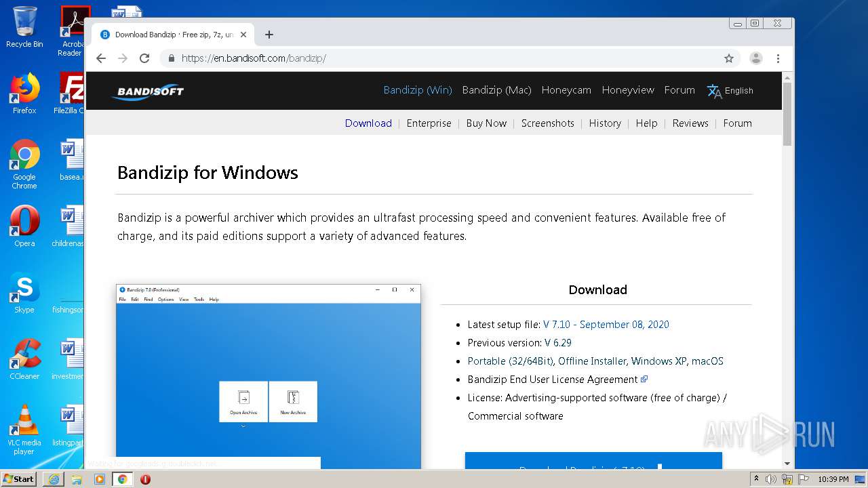Open the CCleaner desktop shortcut

[24, 359]
